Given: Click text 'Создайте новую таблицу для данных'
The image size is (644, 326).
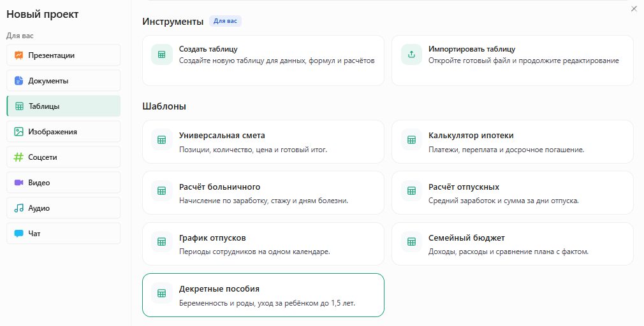Looking at the screenshot, I should coord(242,60).
